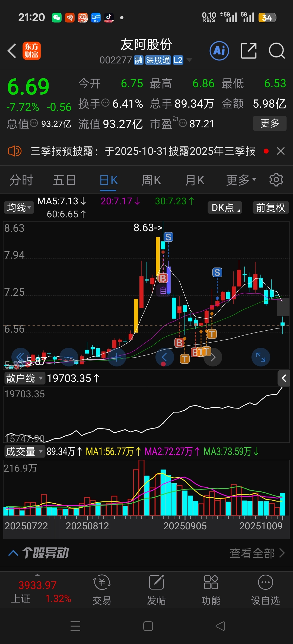293x644 pixels.
Task: Switch to the 月K tab
Action: 195,180
